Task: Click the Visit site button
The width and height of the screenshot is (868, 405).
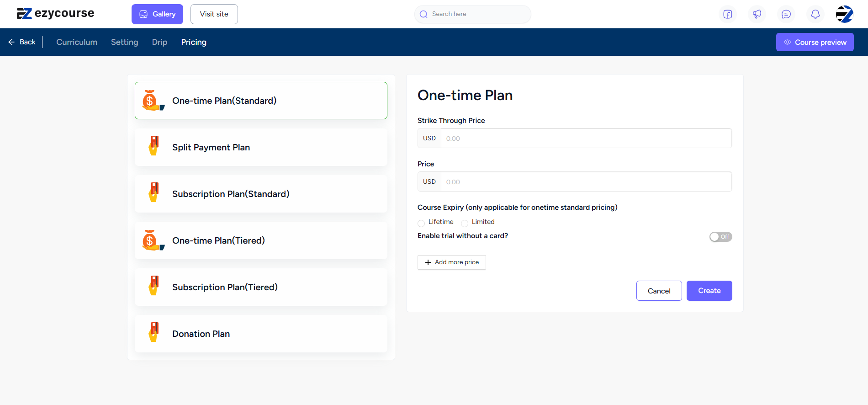Action: point(214,14)
